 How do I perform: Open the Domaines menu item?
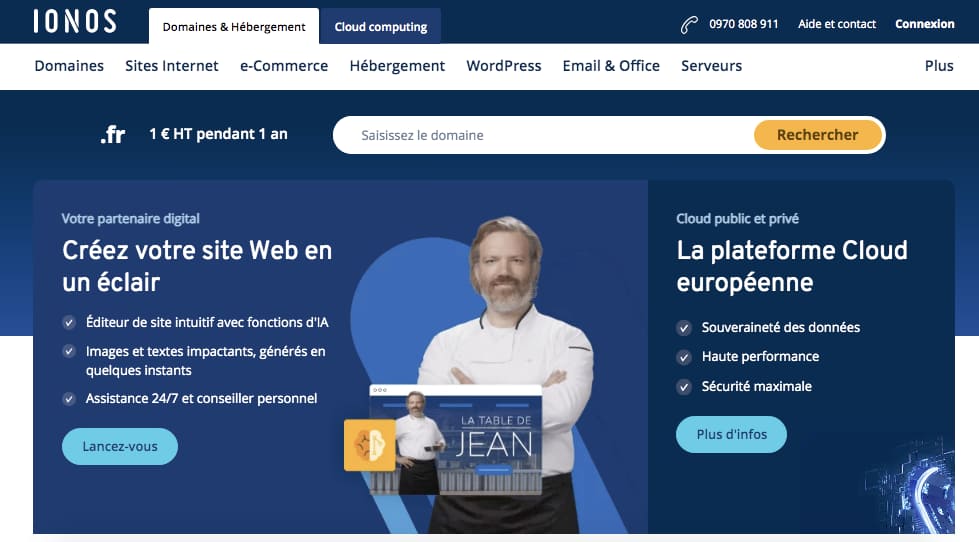(x=69, y=66)
